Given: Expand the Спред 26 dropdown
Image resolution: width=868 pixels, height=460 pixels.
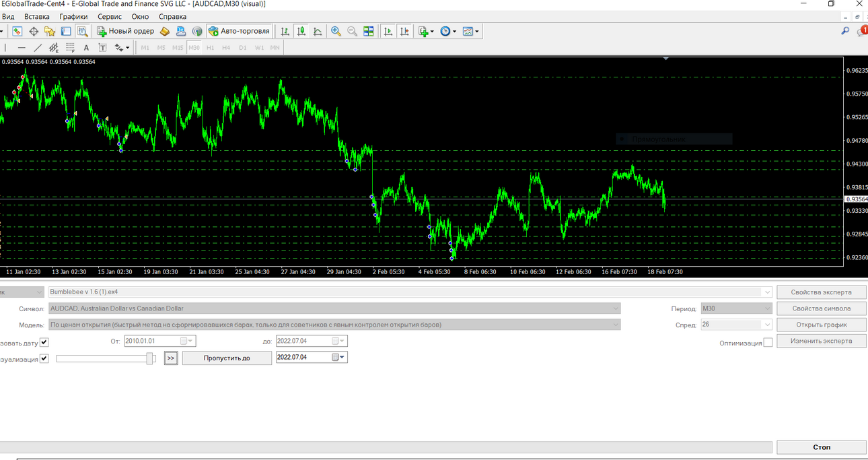Looking at the screenshot, I should click(x=768, y=325).
